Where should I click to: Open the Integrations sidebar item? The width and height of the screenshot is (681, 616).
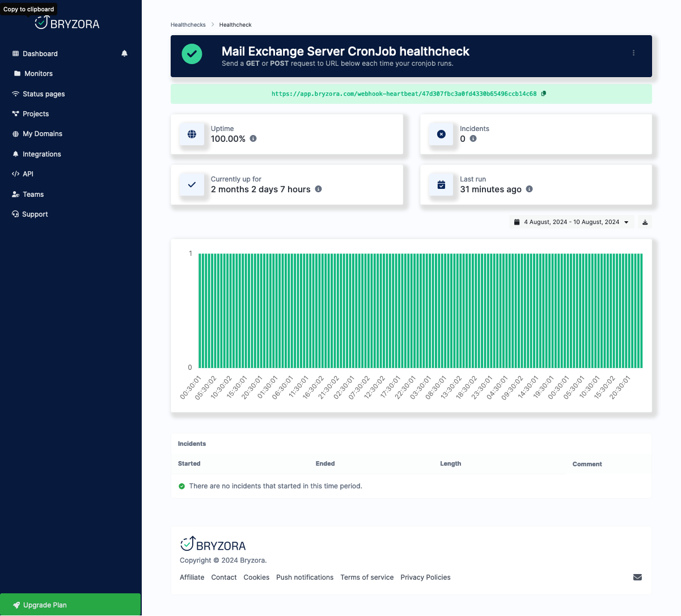tap(41, 154)
